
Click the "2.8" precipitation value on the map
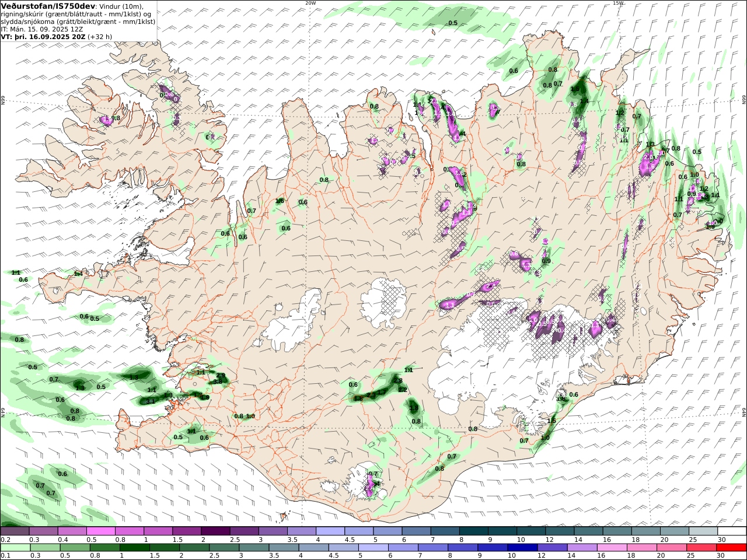tap(398, 380)
